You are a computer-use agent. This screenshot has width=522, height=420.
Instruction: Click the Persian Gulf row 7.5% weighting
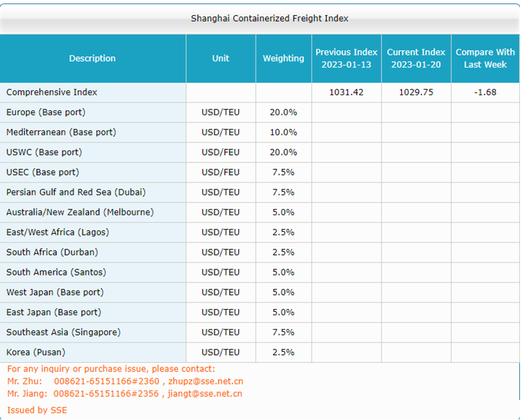pos(283,192)
